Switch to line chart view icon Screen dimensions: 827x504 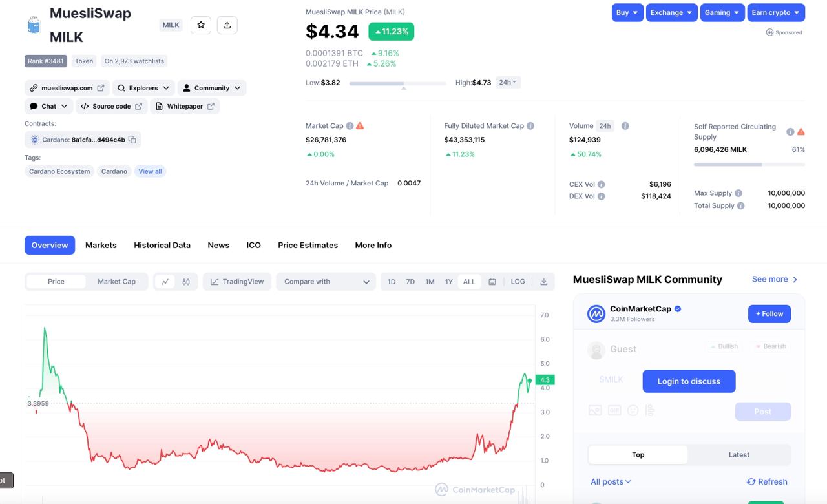pos(165,282)
